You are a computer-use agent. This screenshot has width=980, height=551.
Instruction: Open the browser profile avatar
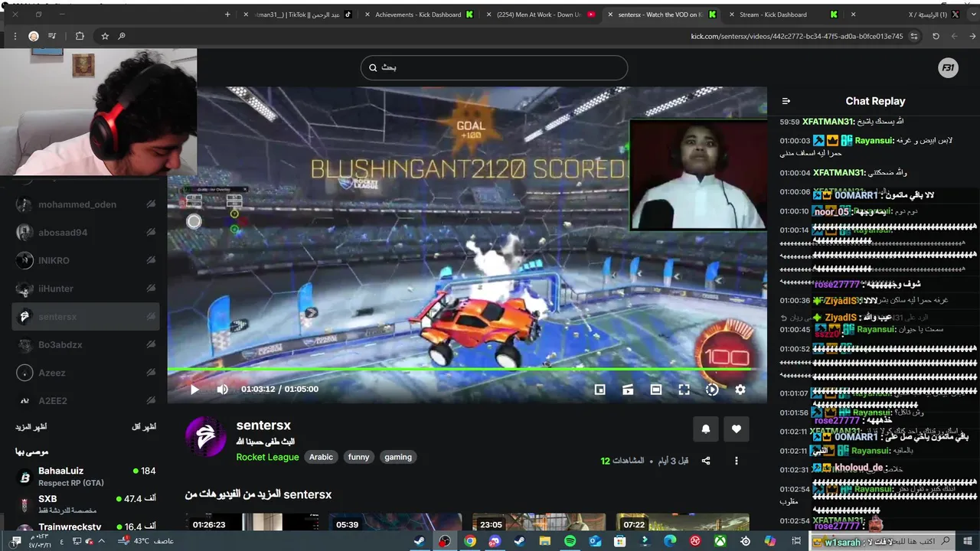(x=34, y=36)
